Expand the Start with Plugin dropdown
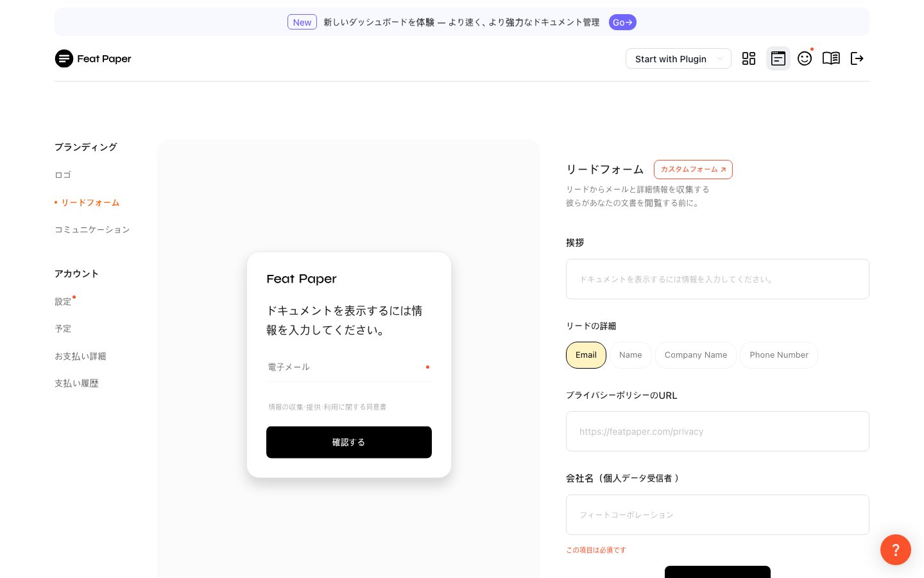924x578 pixels. pyautogui.click(x=678, y=58)
